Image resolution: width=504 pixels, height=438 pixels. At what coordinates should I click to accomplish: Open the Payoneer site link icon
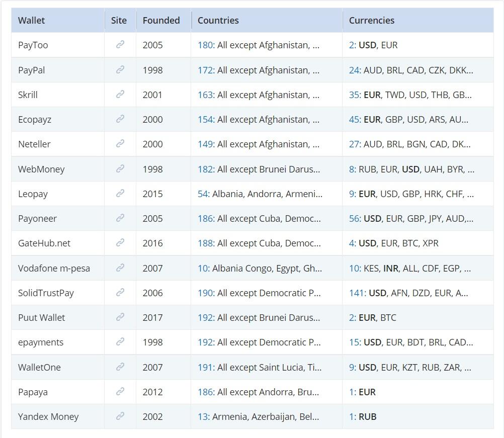coord(120,218)
